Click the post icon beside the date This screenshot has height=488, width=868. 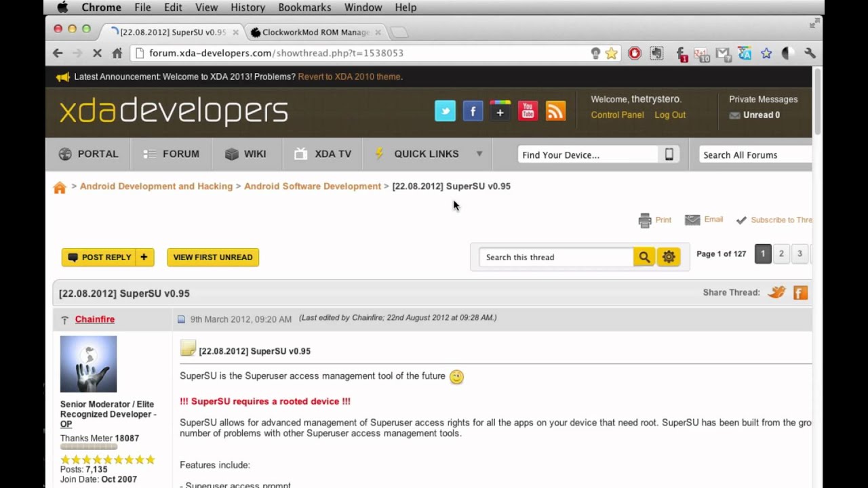tap(181, 319)
